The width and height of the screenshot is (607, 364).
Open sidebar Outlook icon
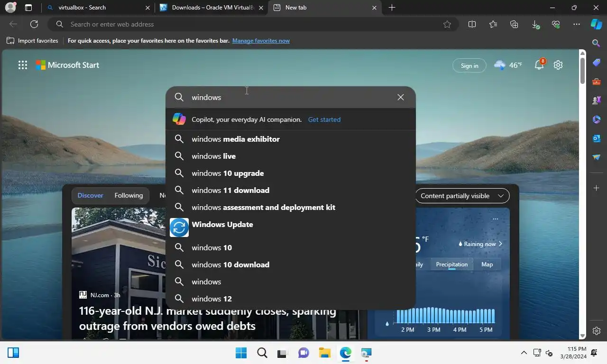tap(597, 138)
